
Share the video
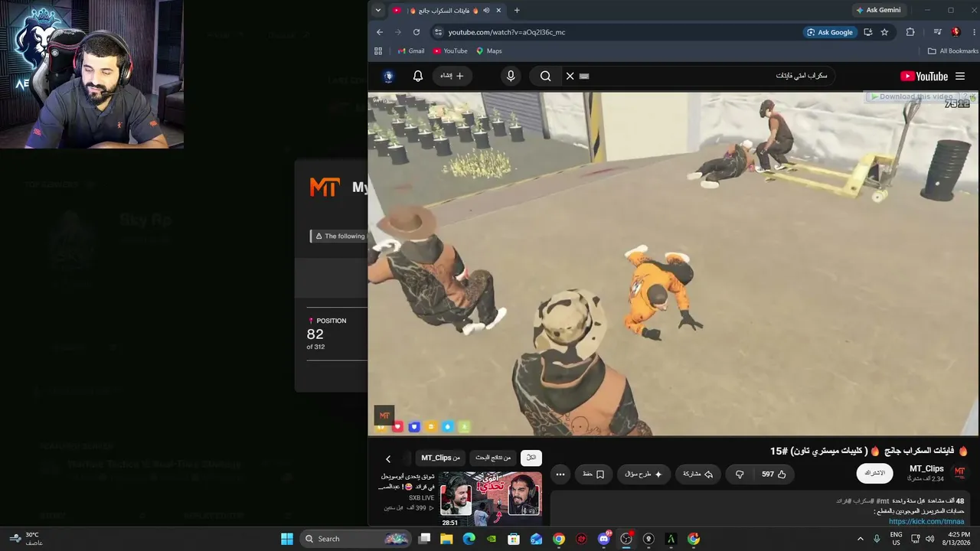coord(697,474)
